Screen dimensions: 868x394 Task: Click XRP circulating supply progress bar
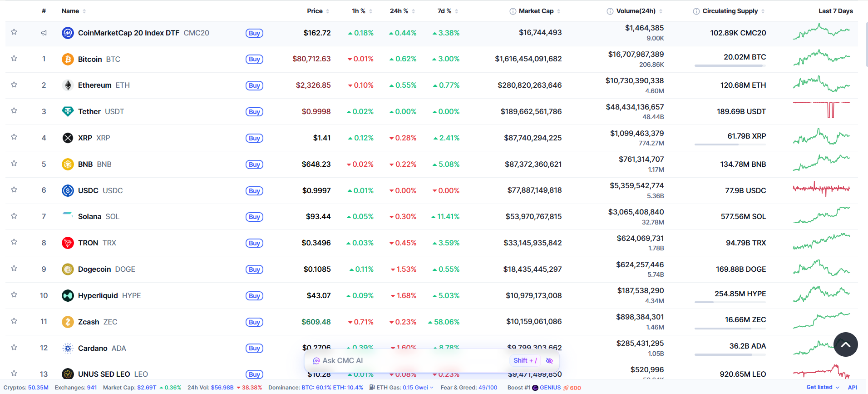point(730,145)
